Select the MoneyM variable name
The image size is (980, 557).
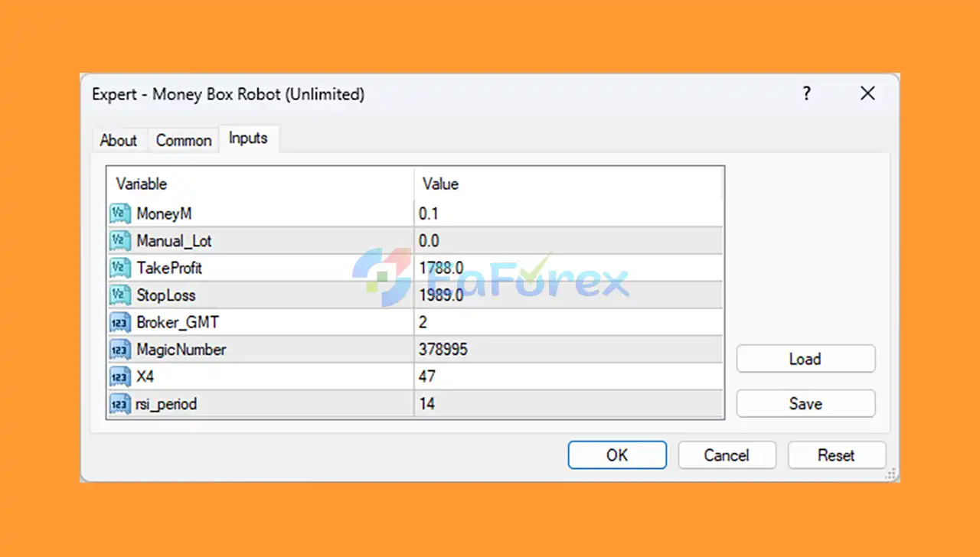coord(164,213)
